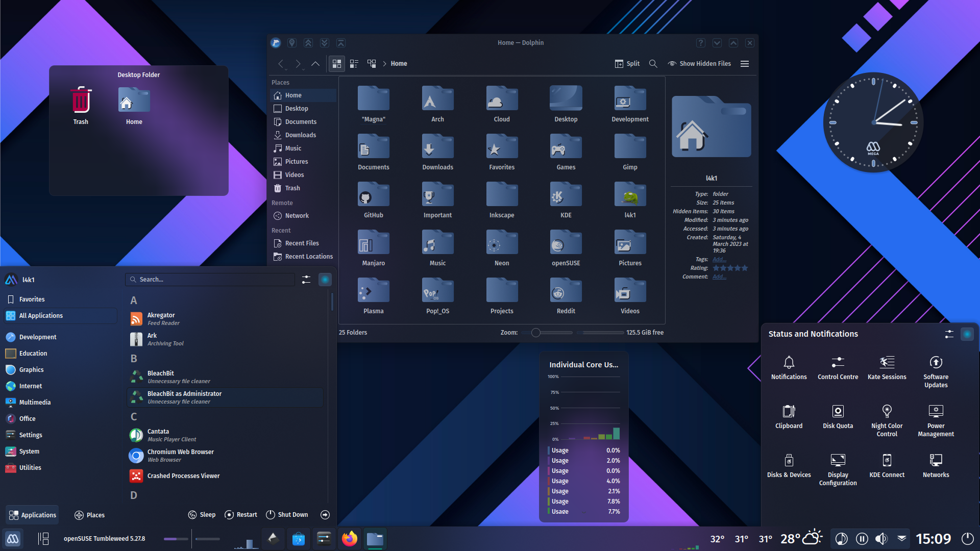The image size is (980, 551).
Task: Open Kate Sessions in system tray panel
Action: pos(887,368)
